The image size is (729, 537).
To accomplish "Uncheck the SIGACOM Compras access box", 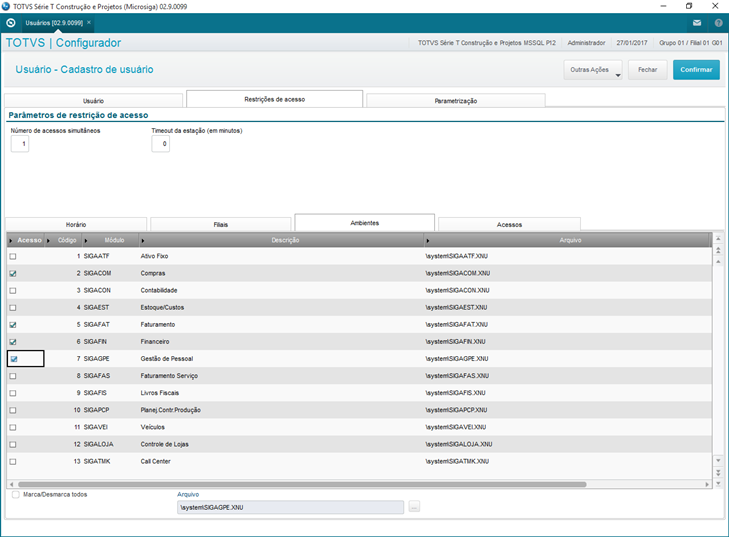I will (x=13, y=273).
